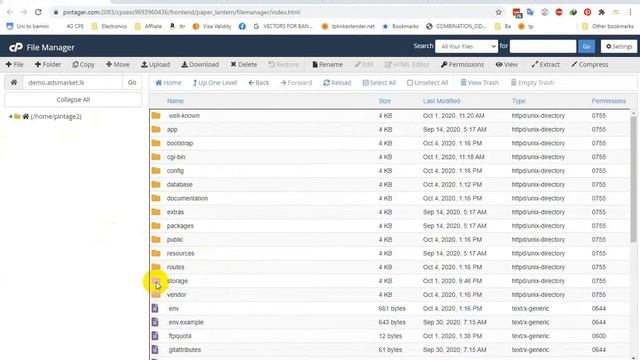Open the Settings button
This screenshot has height=360, width=640.
tap(619, 47)
